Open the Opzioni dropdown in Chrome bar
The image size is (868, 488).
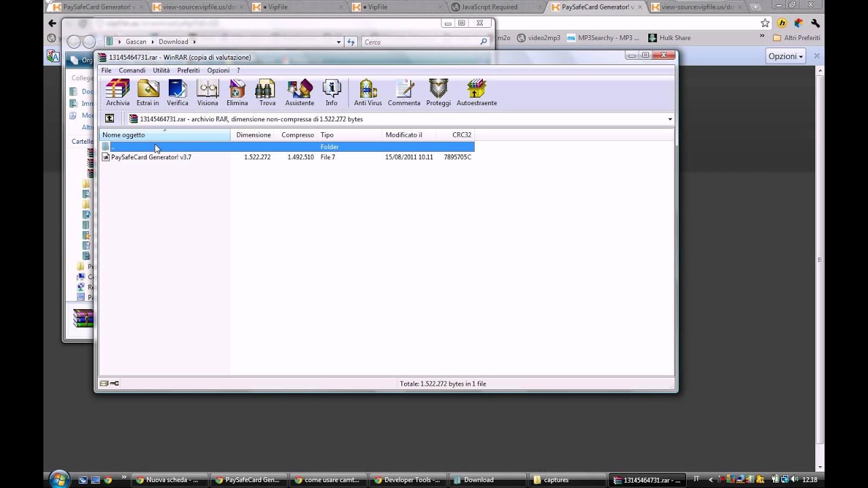coord(786,56)
